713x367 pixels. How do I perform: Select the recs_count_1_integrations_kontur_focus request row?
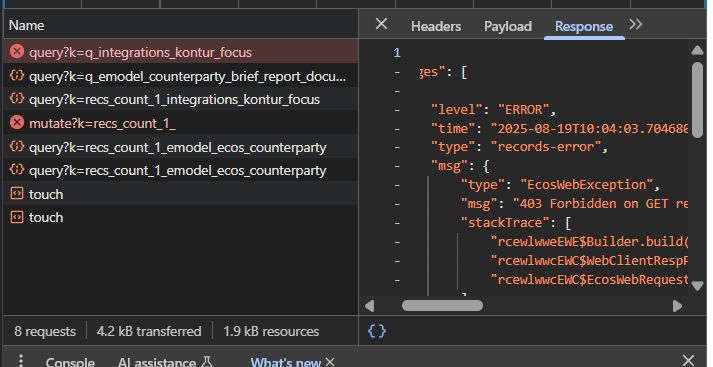click(x=181, y=100)
